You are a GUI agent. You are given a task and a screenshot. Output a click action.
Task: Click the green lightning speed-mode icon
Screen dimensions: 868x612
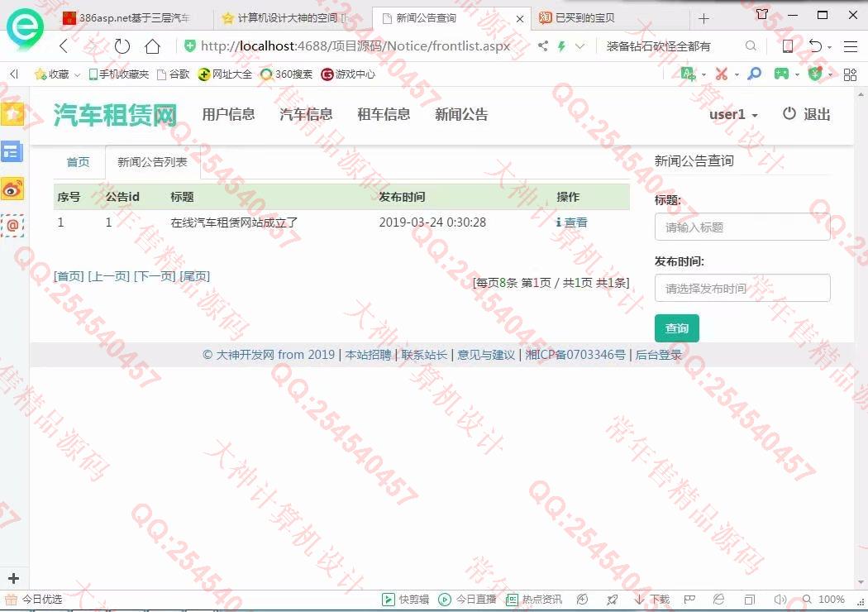(x=562, y=46)
